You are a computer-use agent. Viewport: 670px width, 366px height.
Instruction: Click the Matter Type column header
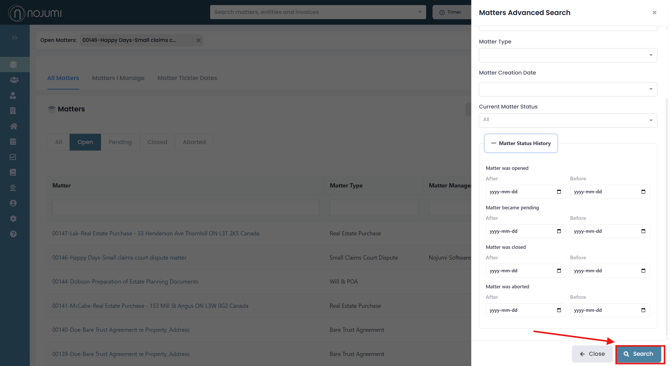(346, 185)
